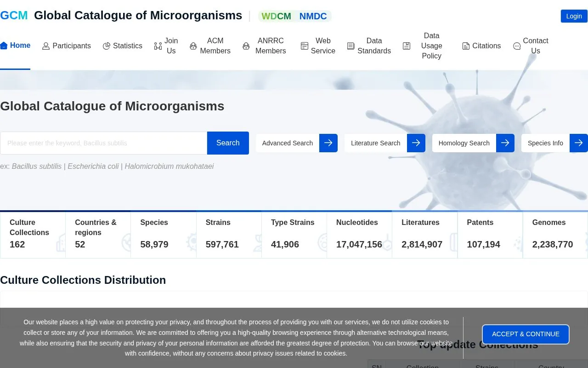Select the Bacillus subtilis example link
588x368 pixels.
pyautogui.click(x=37, y=167)
